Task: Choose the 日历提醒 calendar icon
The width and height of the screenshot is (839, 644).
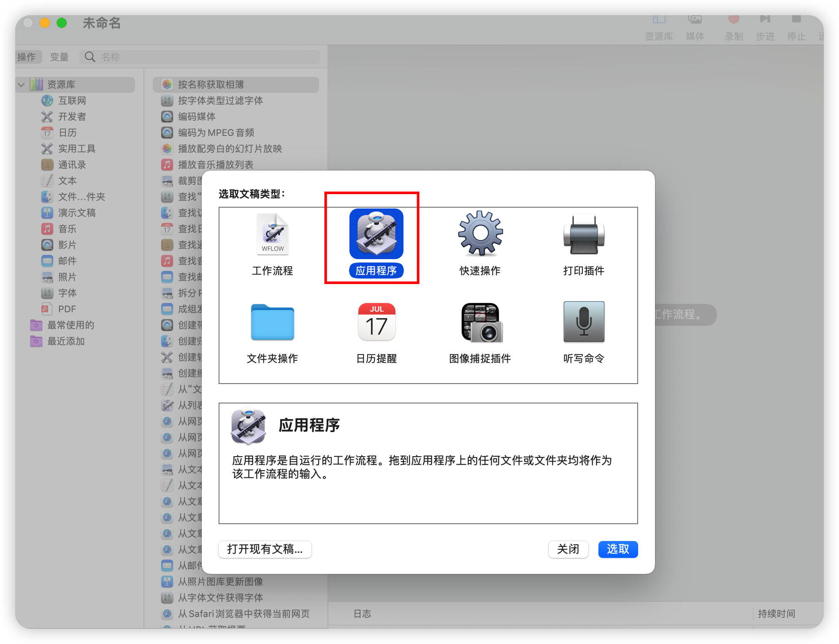Action: pos(376,322)
